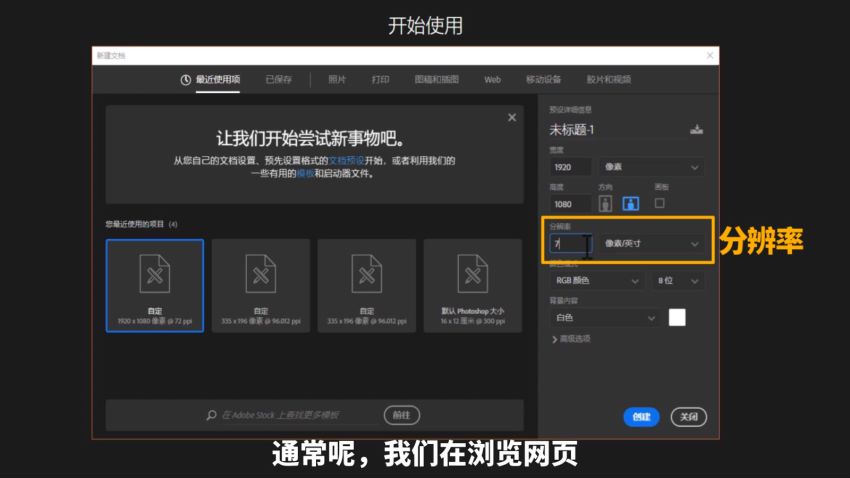Click the search magnifier icon for Adobe Stock
850x478 pixels.
pos(211,415)
